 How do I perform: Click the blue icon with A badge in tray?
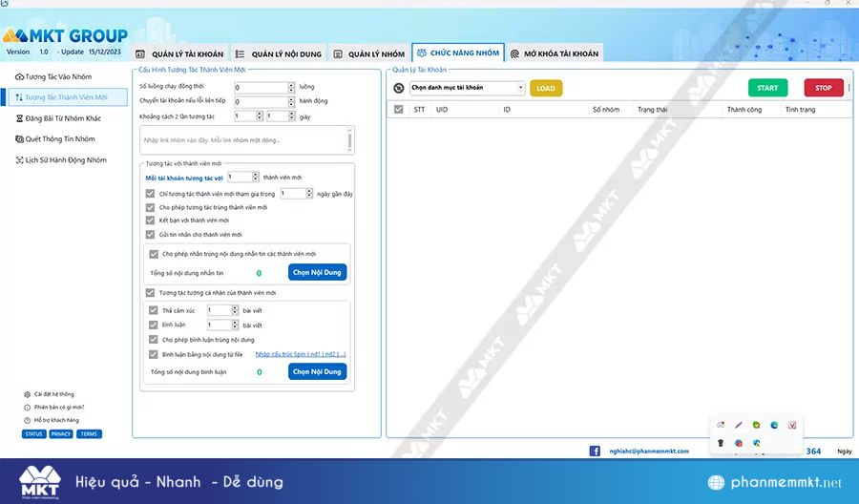click(756, 443)
